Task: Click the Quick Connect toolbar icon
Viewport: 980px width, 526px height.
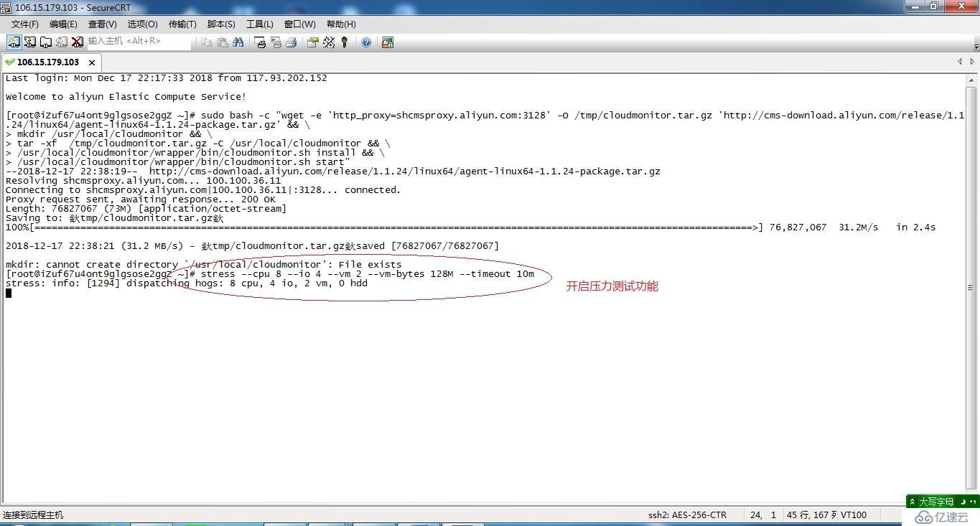Action: pos(30,42)
